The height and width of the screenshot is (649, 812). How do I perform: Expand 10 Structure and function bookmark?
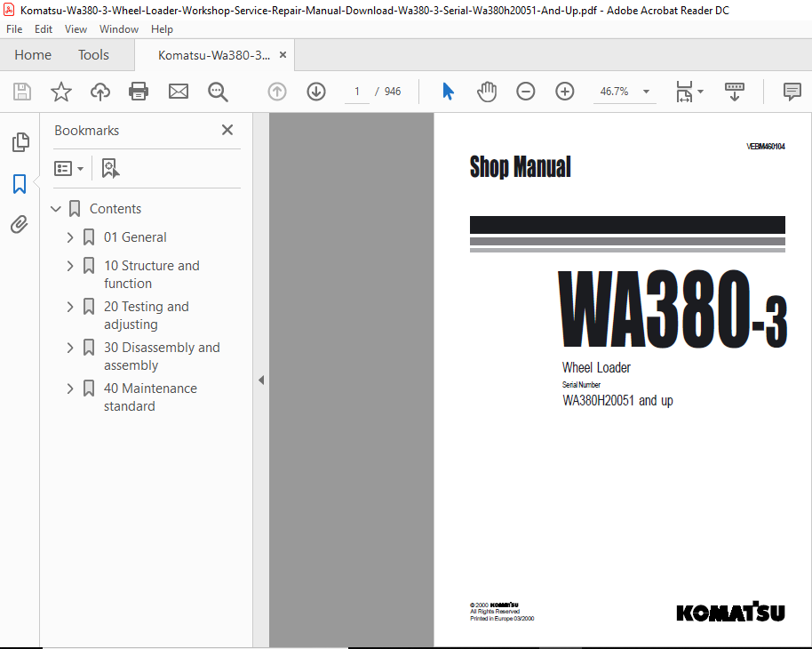[70, 266]
